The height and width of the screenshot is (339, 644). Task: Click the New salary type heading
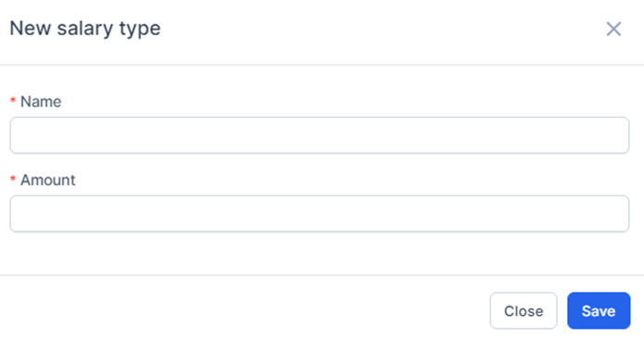tap(85, 29)
